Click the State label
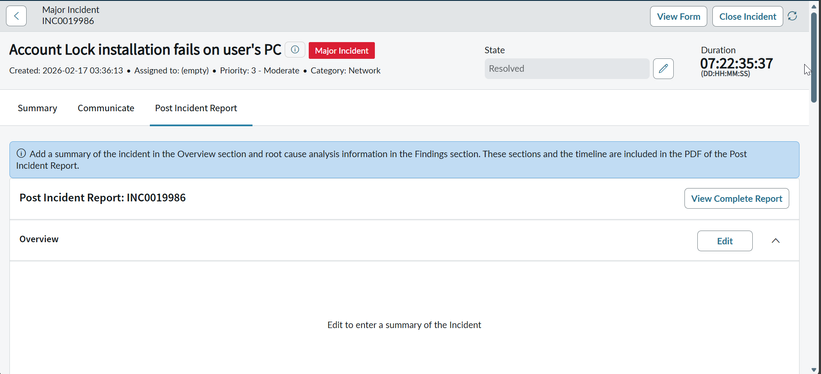 coord(495,50)
